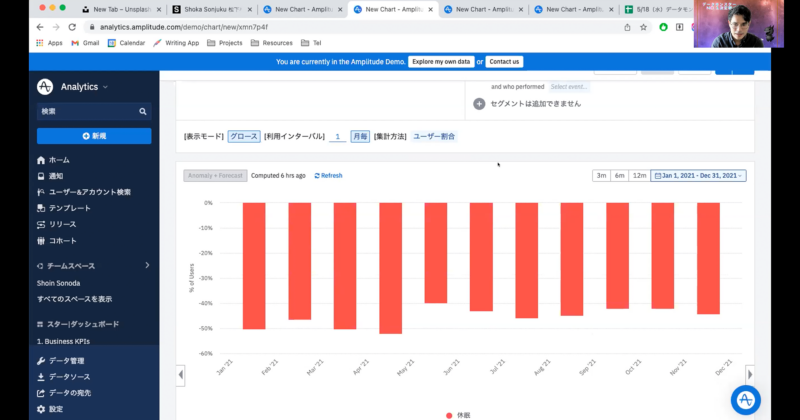Open the Analytics product dropdown

tap(84, 87)
